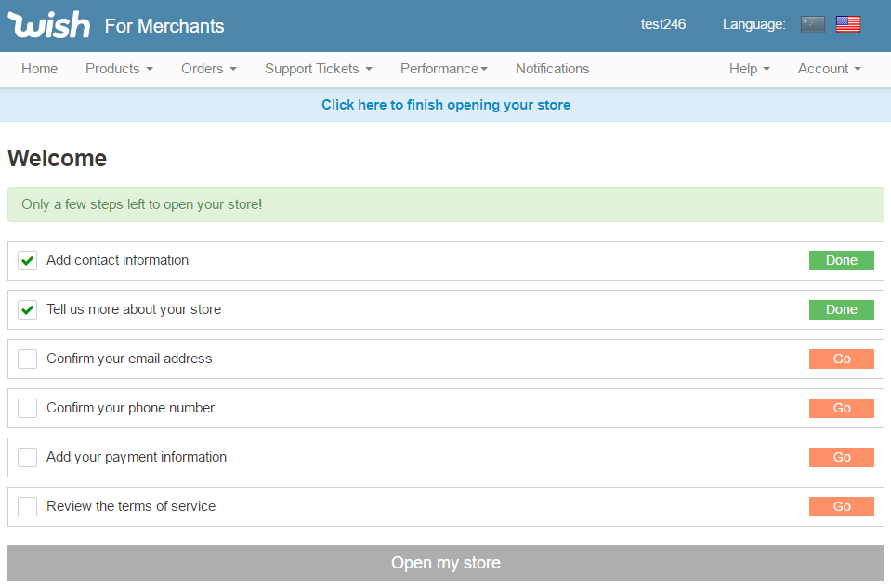
Task: Click the finish opening your store link
Action: [x=446, y=105]
